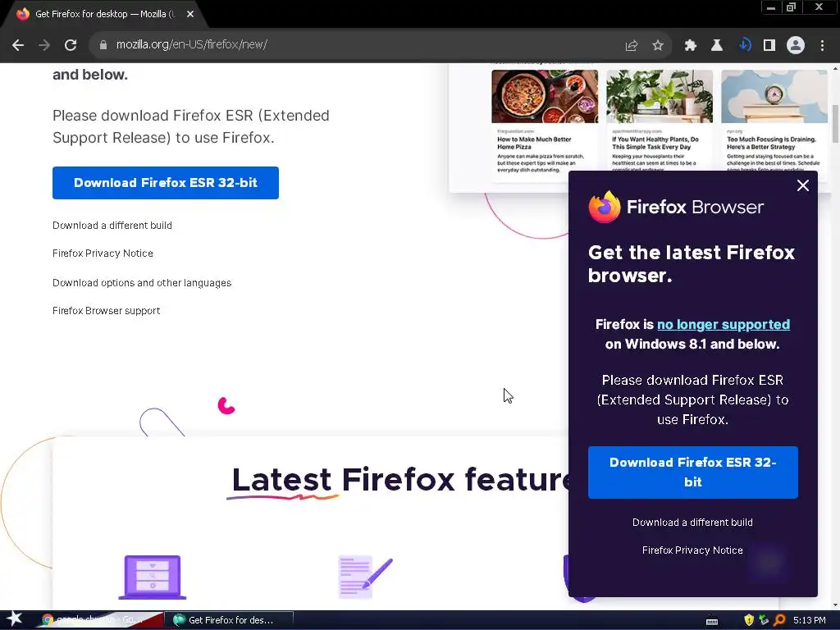Viewport: 840px width, 630px height.
Task: Click the network tray icon
Action: (764, 620)
